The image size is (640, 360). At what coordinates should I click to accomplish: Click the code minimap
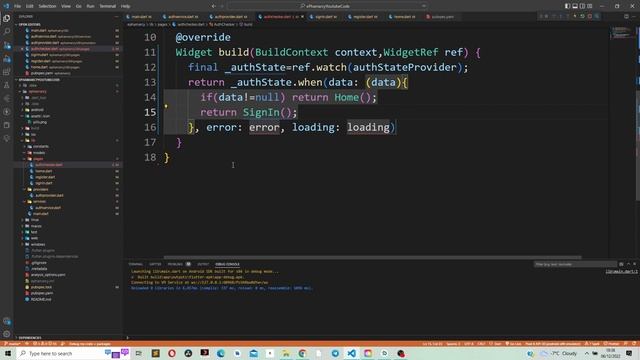[621, 33]
